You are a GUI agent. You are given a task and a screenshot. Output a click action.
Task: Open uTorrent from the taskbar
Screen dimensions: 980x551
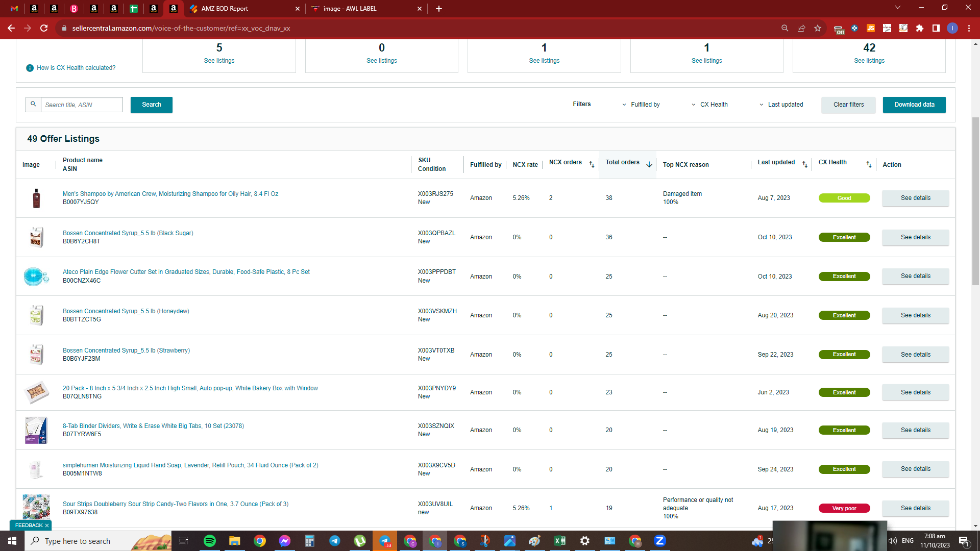coord(360,541)
